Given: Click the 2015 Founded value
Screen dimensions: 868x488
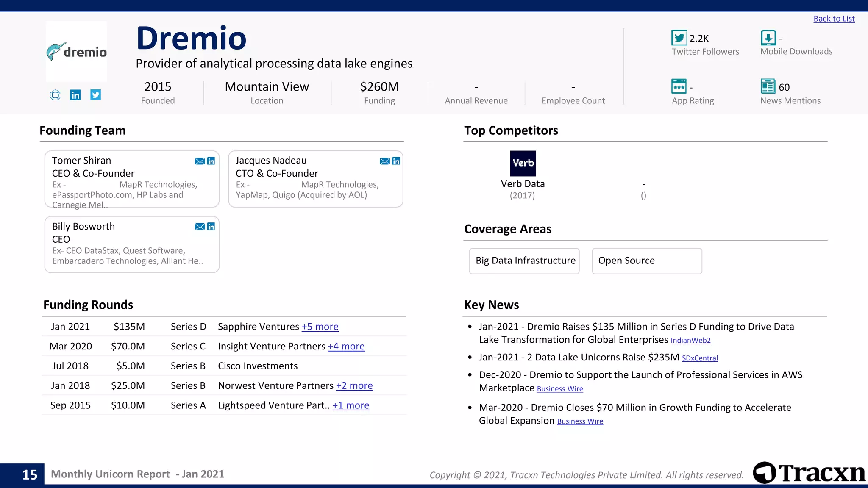Looking at the screenshot, I should click(x=158, y=86).
